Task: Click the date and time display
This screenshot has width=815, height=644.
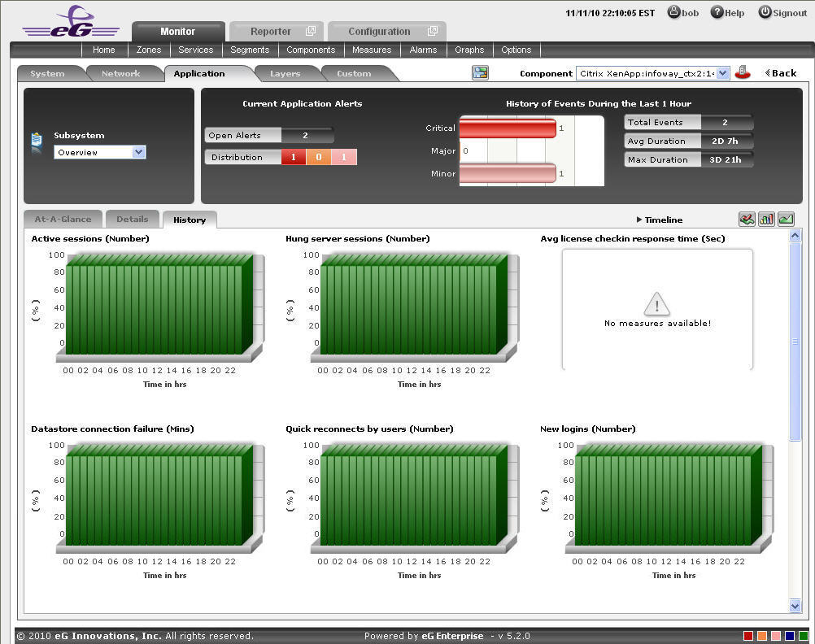Action: 610,13
